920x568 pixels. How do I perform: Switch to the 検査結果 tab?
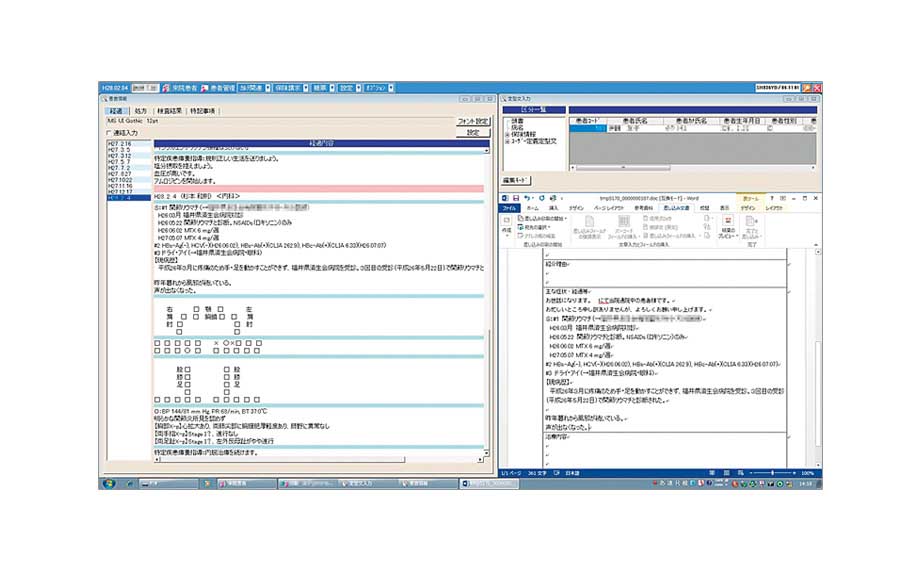click(169, 110)
